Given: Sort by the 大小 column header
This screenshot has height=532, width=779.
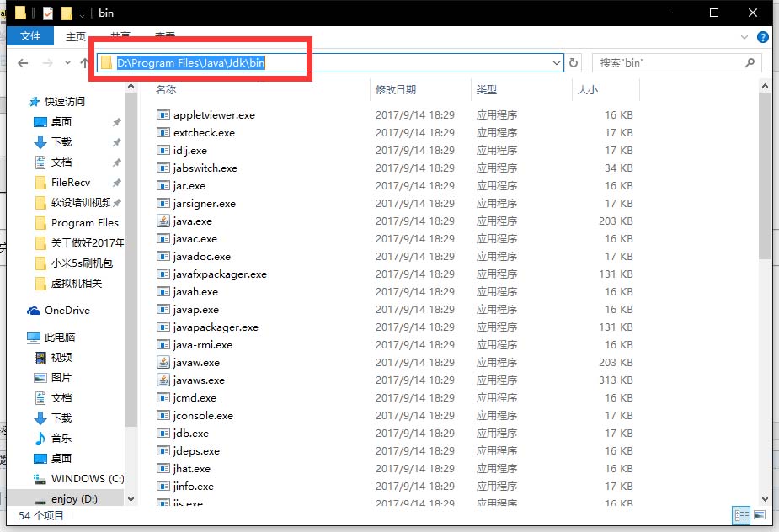Looking at the screenshot, I should tap(587, 90).
